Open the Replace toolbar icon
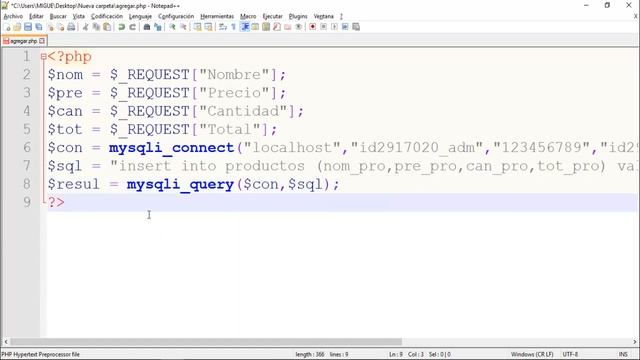Image resolution: width=640 pixels, height=360 pixels. pyautogui.click(x=158, y=27)
